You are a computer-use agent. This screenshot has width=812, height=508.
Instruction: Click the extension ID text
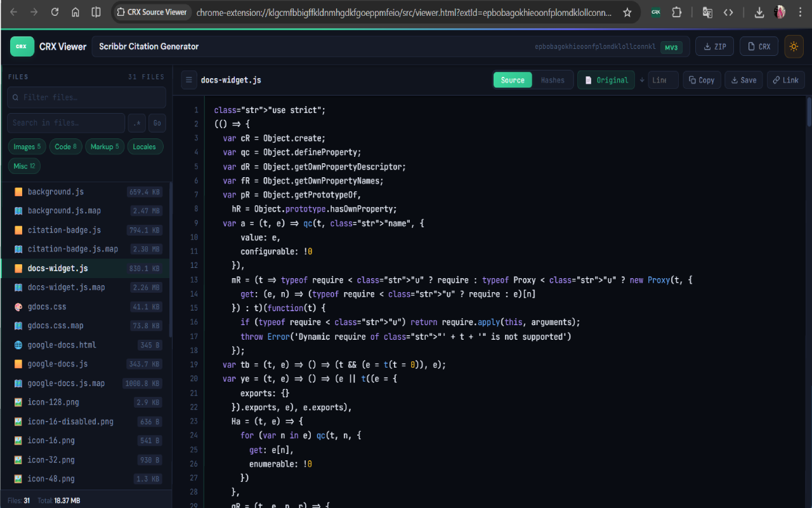595,47
